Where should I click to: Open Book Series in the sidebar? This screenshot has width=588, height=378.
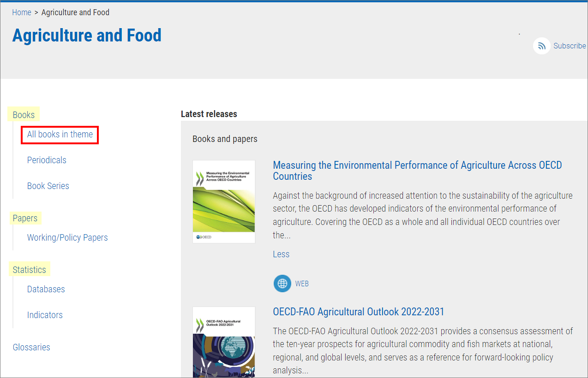click(x=48, y=186)
